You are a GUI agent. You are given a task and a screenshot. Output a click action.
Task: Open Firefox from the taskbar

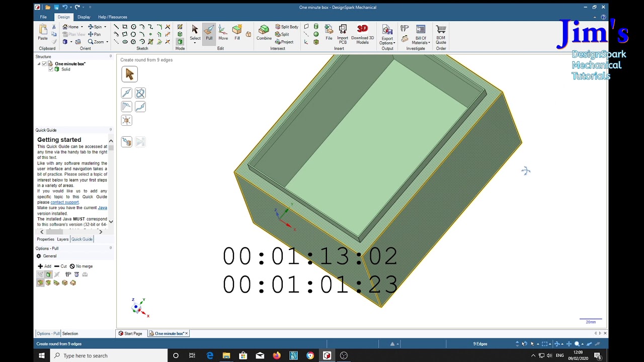[x=277, y=355]
